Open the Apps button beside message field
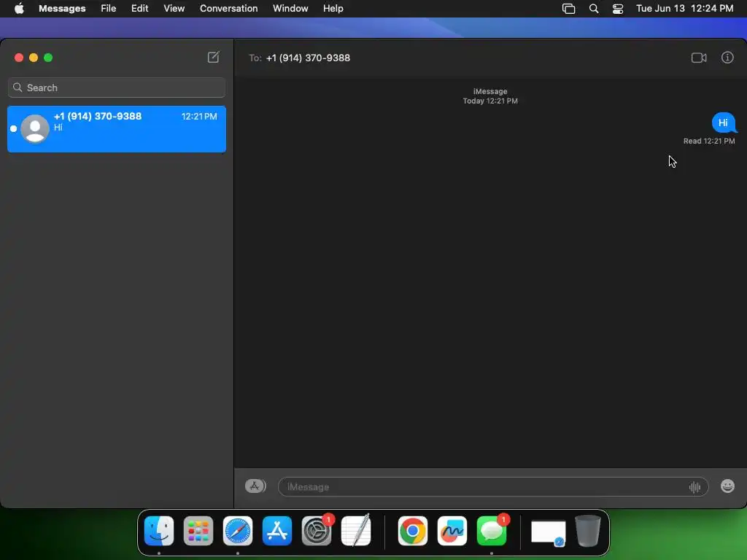 point(255,486)
